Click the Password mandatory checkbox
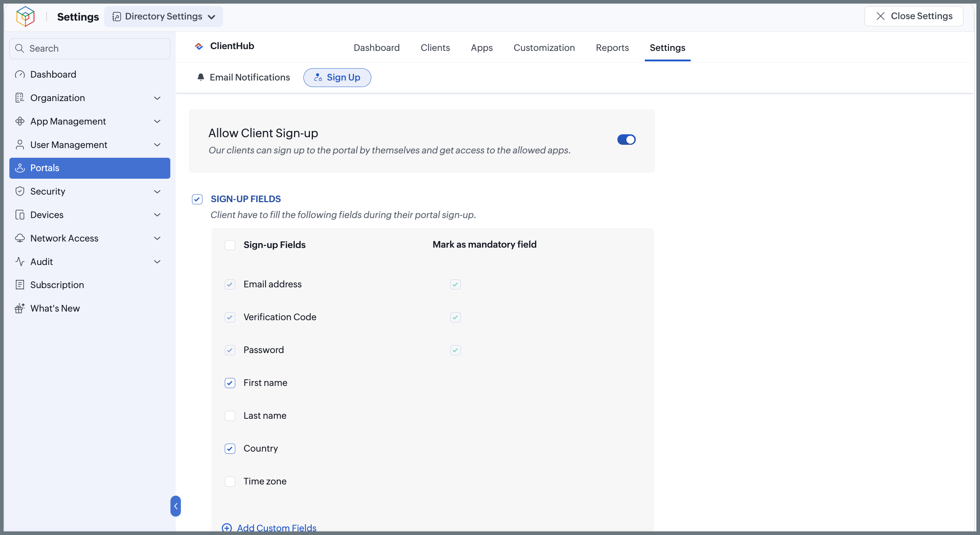The height and width of the screenshot is (535, 980). 455,350
